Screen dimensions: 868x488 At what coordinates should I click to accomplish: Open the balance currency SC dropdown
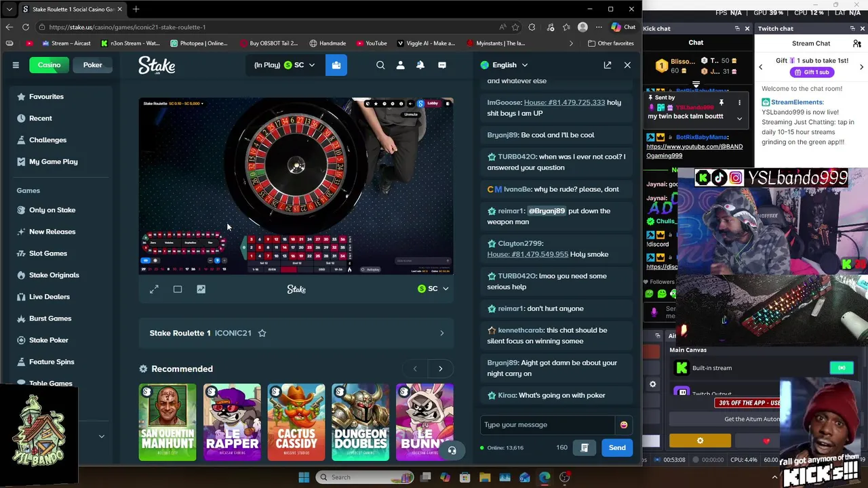click(x=284, y=65)
